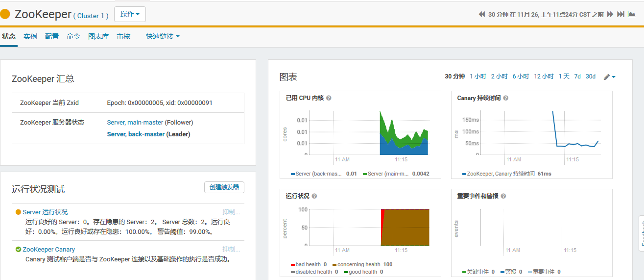Click help icon next to 运行状况 chart
The width and height of the screenshot is (644, 280).
314,196
